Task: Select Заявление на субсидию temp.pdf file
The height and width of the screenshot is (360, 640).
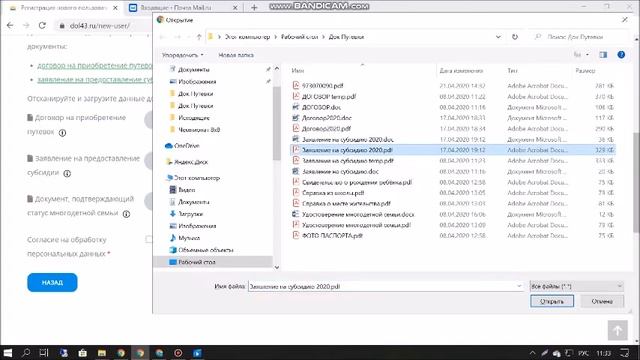Action: [x=348, y=160]
